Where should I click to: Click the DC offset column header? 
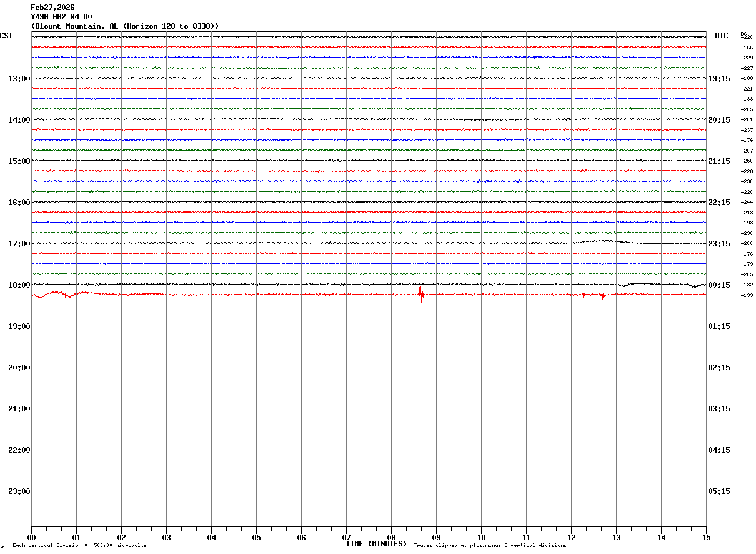pos(744,34)
